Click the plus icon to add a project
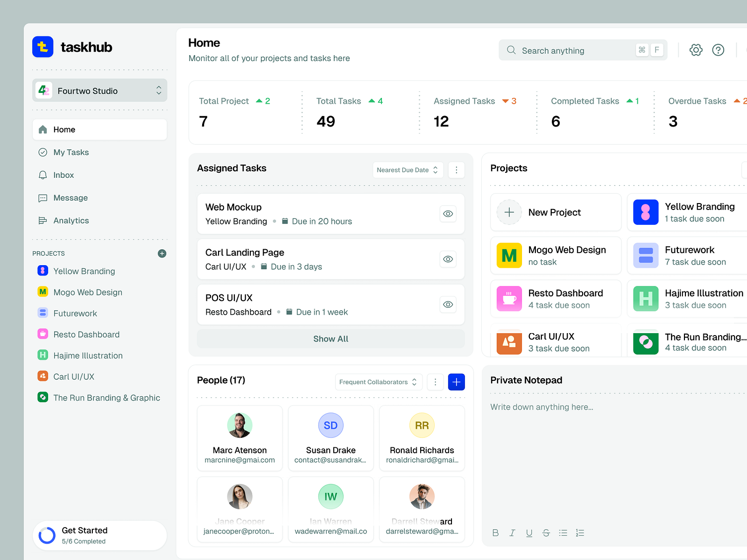The width and height of the screenshot is (747, 560). (162, 253)
